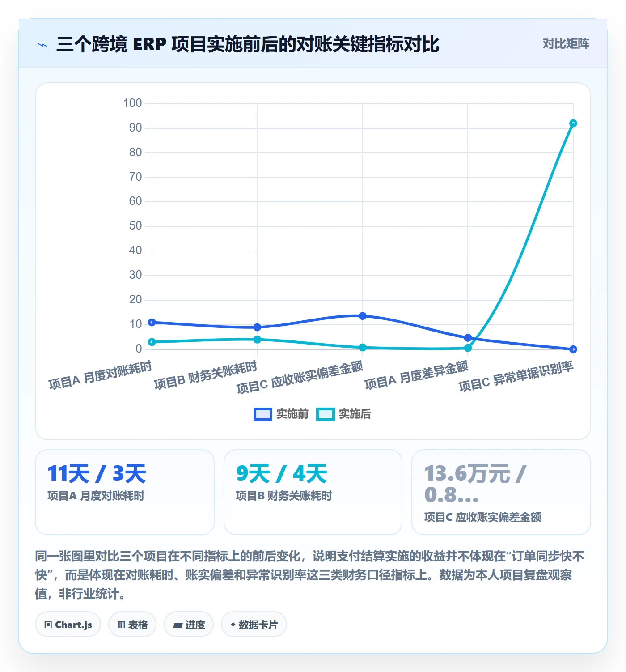Image resolution: width=626 pixels, height=672 pixels.
Task: Click the 实施前 point for 项目A 月度差异金额
Action: (468, 338)
